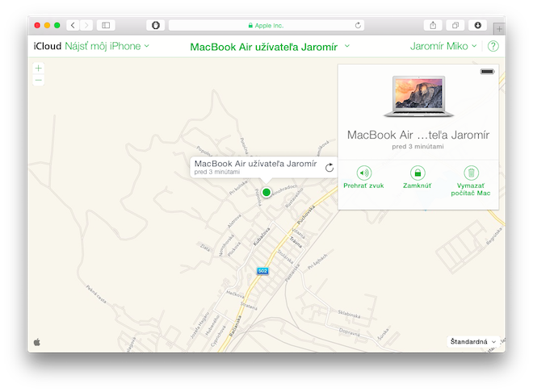Click the Kubačova street label
Viewport: 533px width, 392px height.
262,236
